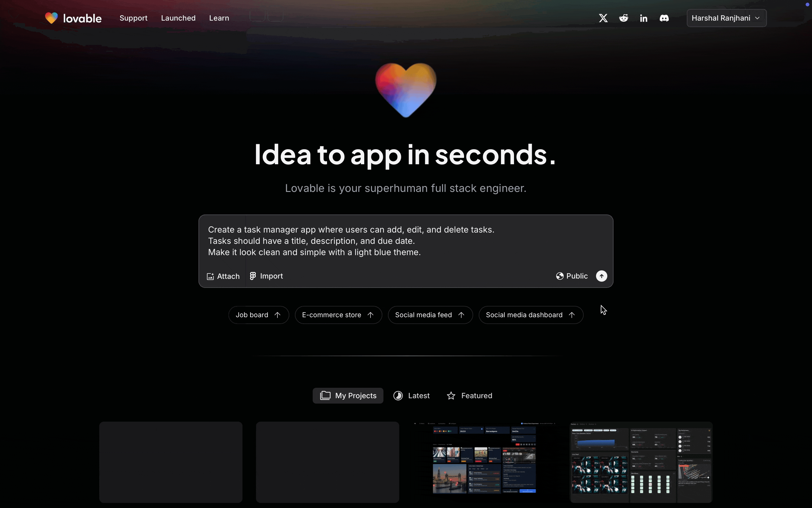This screenshot has width=812, height=508.
Task: Click the Latest tab clock icon
Action: (x=398, y=395)
